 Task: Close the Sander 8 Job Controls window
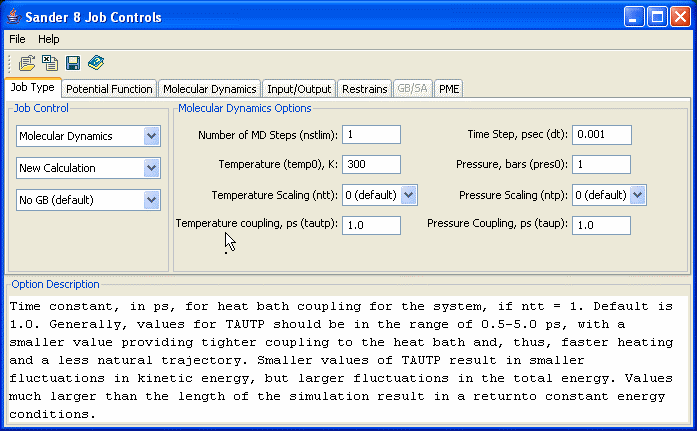[681, 17]
